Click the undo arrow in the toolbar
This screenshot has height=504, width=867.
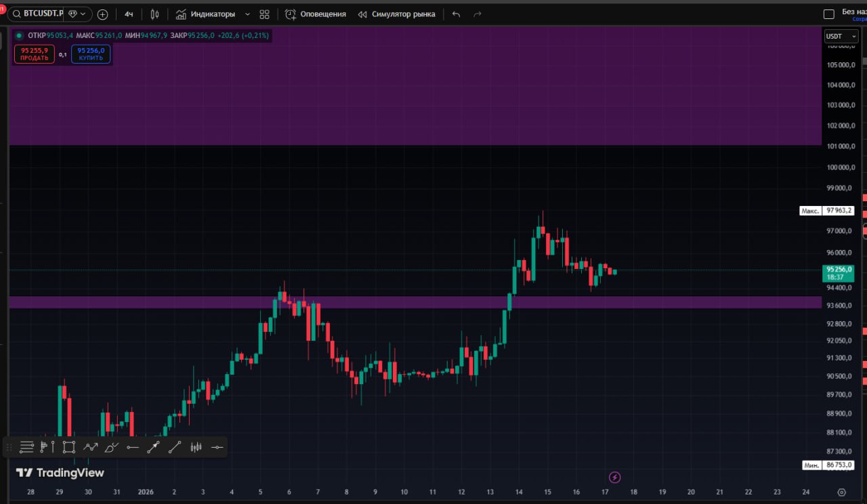point(456,14)
